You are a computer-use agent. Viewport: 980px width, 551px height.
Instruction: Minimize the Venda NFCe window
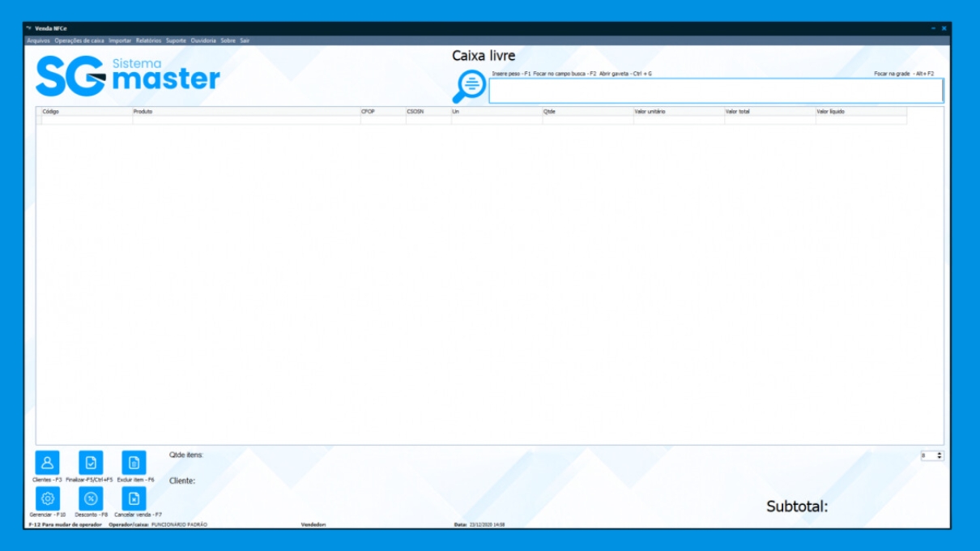pos(932,28)
